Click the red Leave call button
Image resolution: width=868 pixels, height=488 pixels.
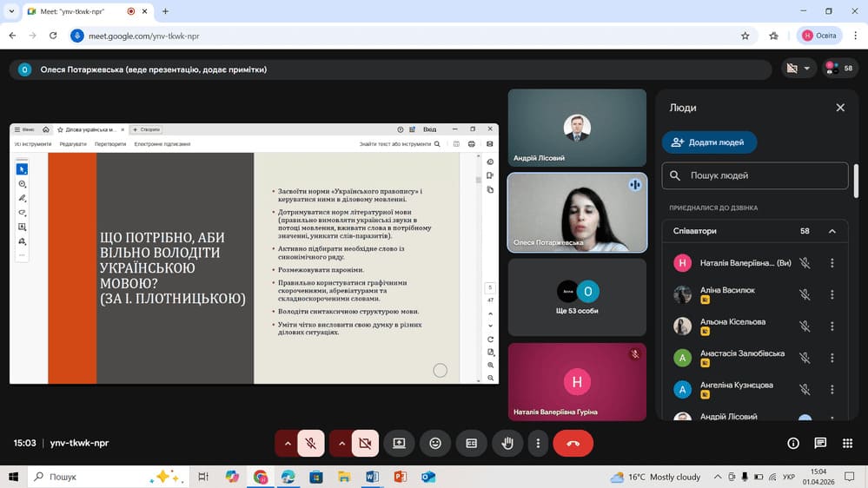point(573,443)
